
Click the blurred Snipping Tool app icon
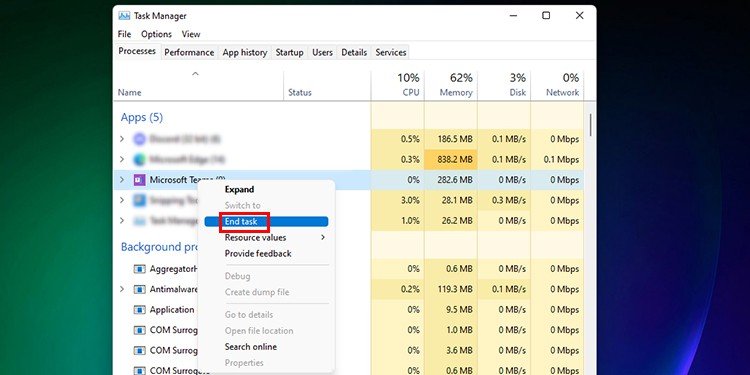tap(139, 200)
